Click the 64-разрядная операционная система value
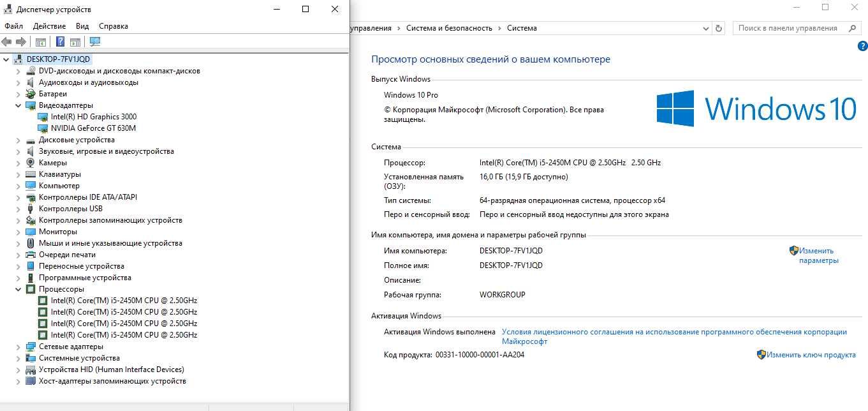This screenshot has height=411, width=868. pyautogui.click(x=572, y=200)
